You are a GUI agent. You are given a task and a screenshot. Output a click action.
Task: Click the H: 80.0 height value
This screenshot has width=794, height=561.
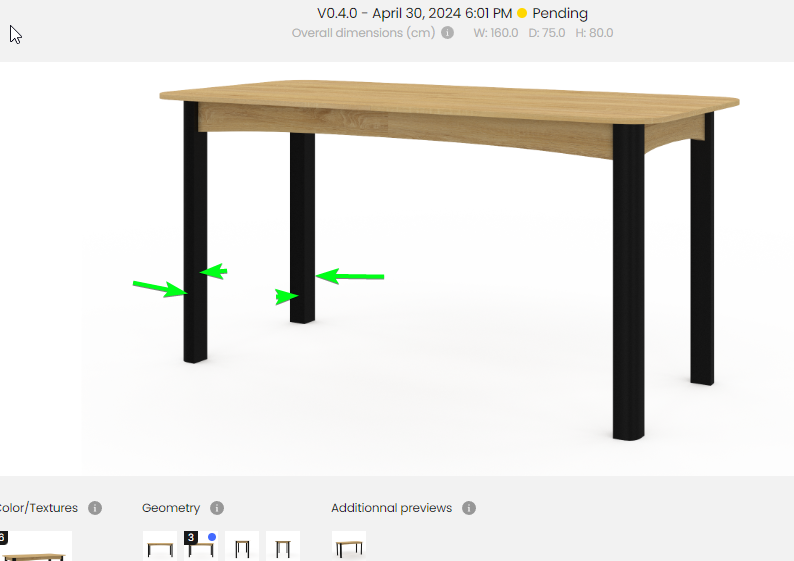tap(594, 33)
